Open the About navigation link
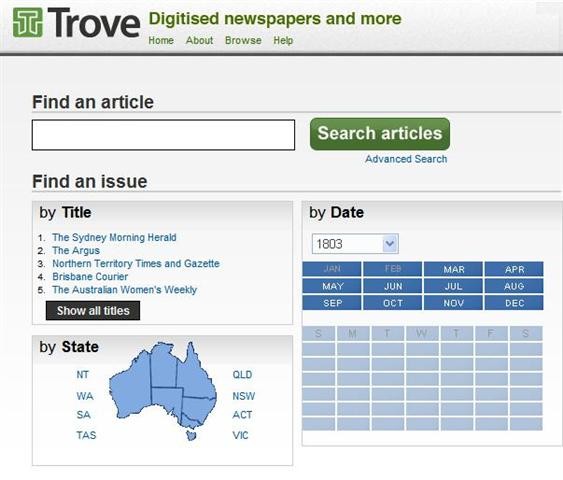This screenshot has width=563, height=480. (199, 40)
